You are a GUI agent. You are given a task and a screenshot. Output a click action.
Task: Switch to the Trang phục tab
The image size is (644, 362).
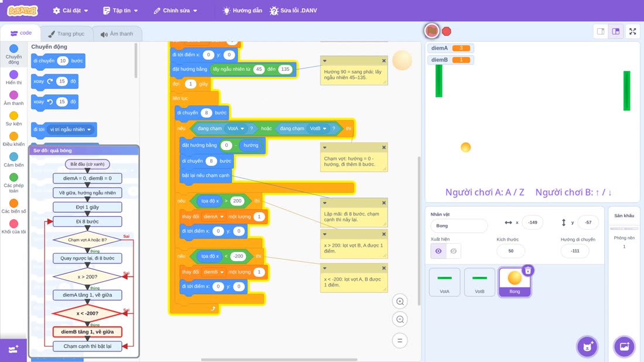click(x=66, y=34)
